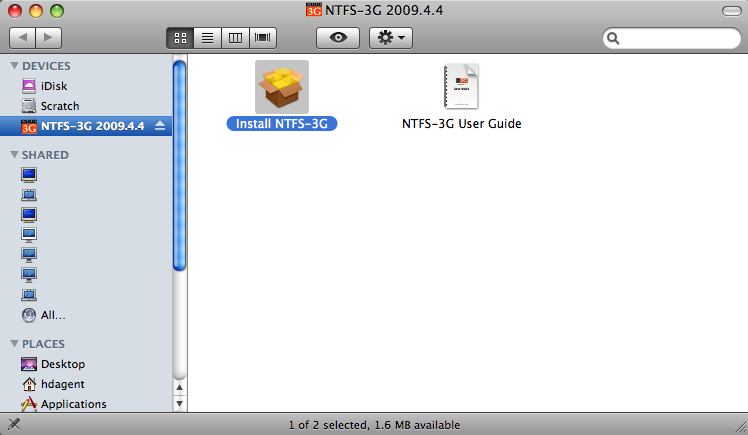
Task: Open Quick Look with the eye button
Action: coord(338,38)
